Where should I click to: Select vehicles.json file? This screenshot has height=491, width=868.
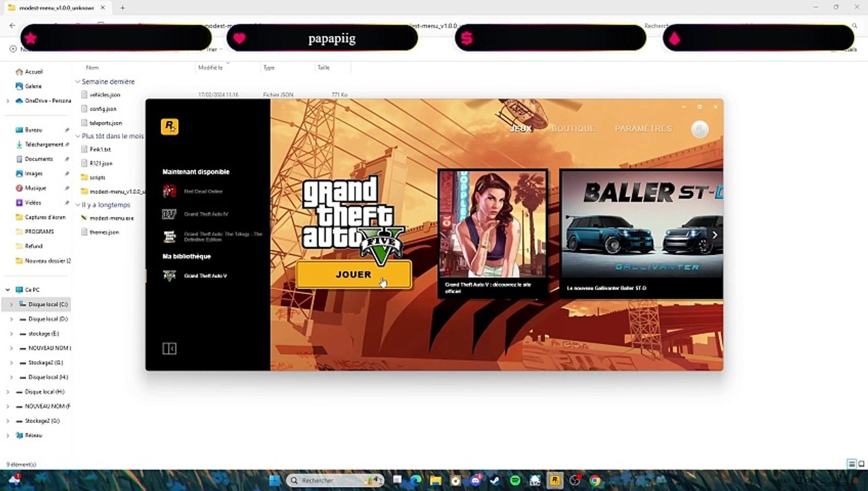tap(105, 95)
